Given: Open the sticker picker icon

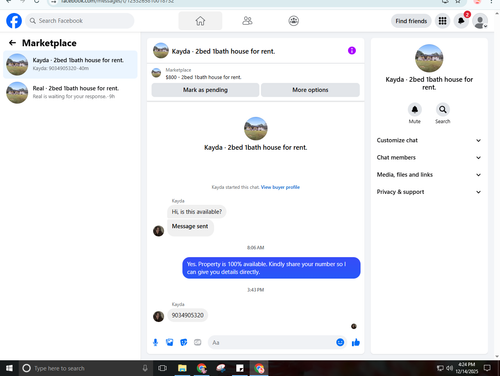Looking at the screenshot, I should 184,342.
